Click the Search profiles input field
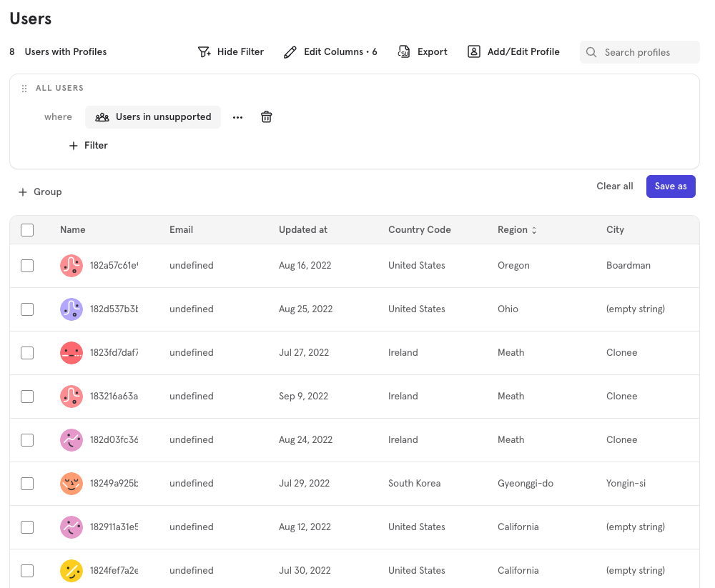 coord(647,52)
